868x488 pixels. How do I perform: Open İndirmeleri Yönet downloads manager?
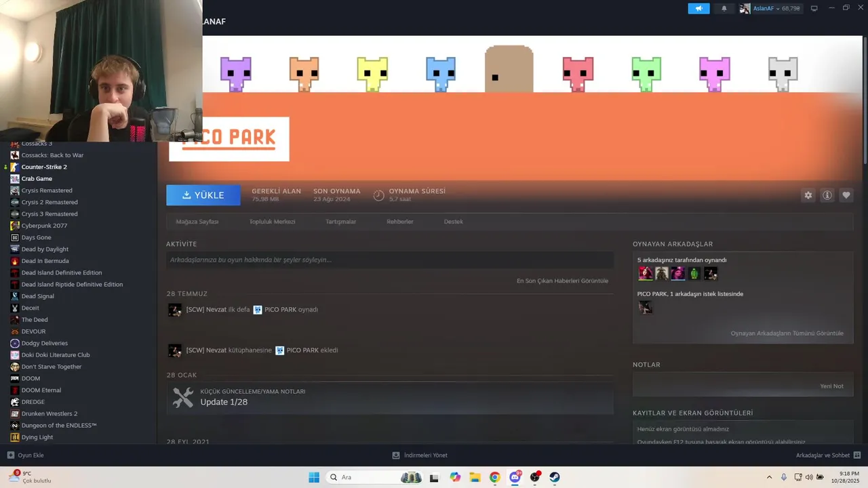coord(420,455)
